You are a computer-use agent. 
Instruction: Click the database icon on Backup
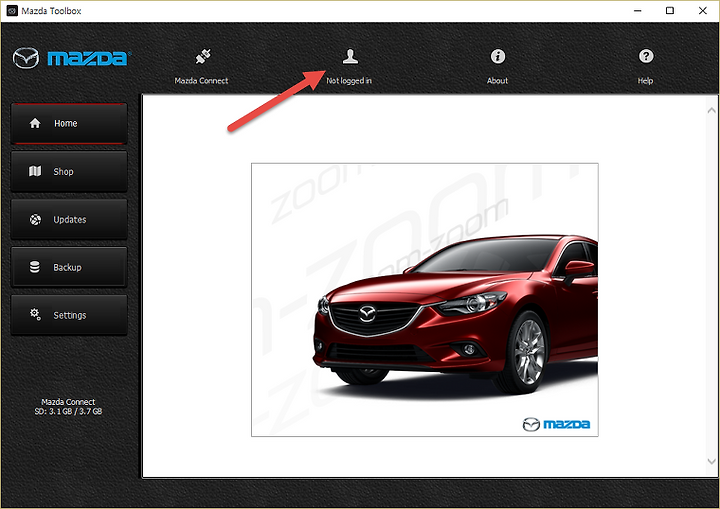coord(34,267)
